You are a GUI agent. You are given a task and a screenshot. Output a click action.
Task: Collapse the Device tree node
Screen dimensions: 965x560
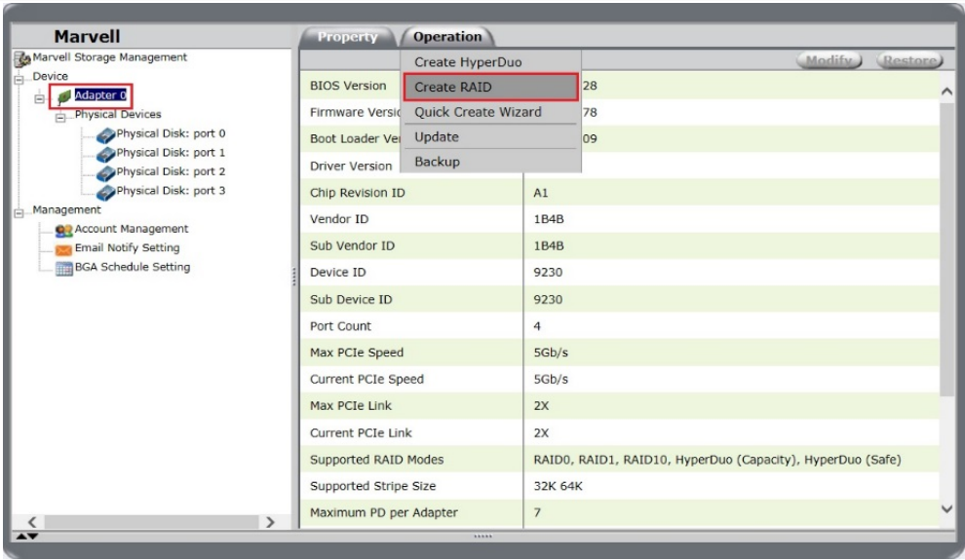coord(19,78)
